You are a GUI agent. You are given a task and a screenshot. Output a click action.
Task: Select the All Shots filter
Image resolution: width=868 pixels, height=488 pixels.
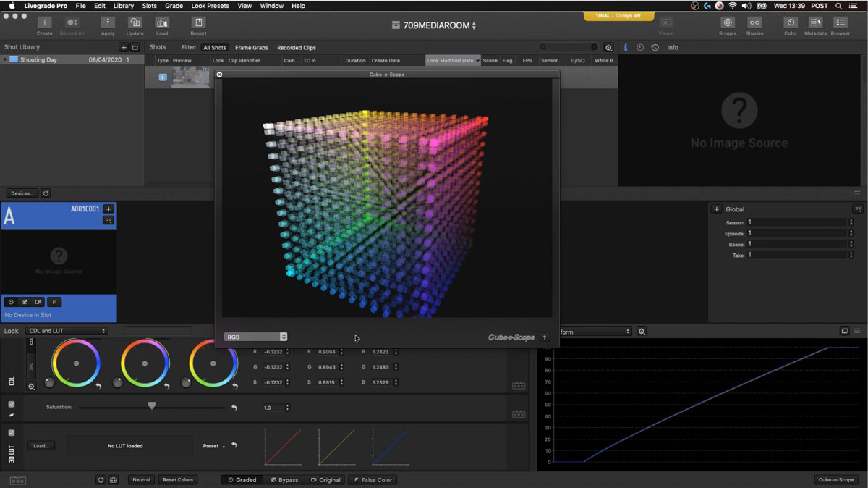[215, 48]
